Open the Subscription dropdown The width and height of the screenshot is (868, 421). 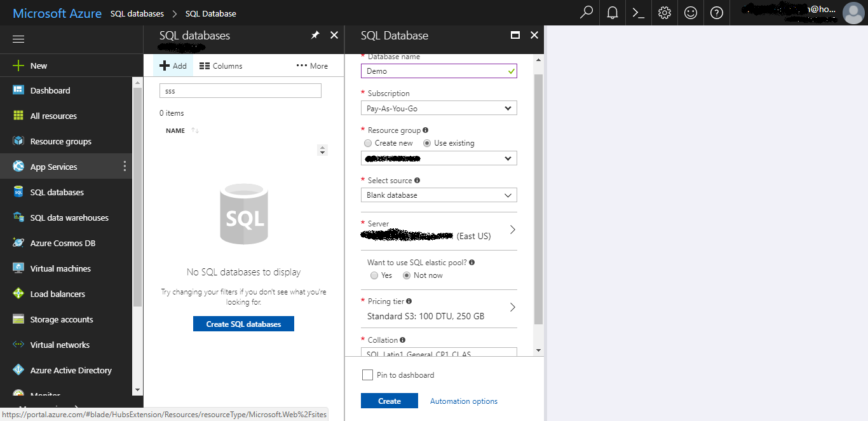click(x=438, y=107)
